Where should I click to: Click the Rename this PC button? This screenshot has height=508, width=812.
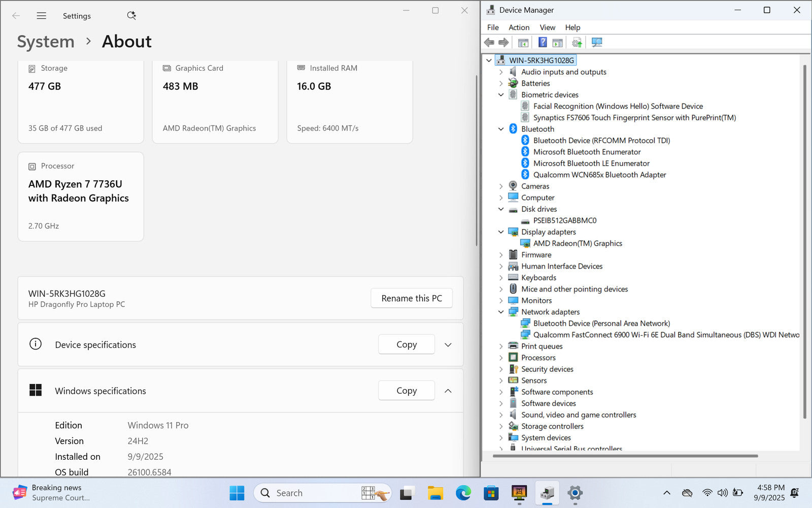412,298
